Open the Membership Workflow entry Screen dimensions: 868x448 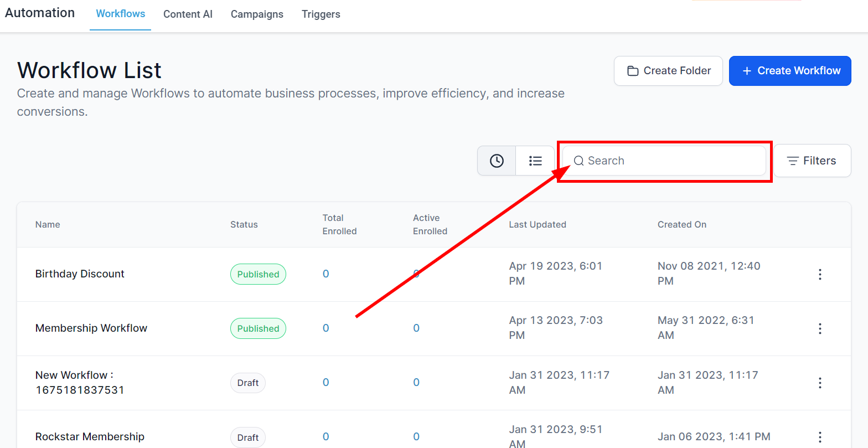click(x=91, y=328)
